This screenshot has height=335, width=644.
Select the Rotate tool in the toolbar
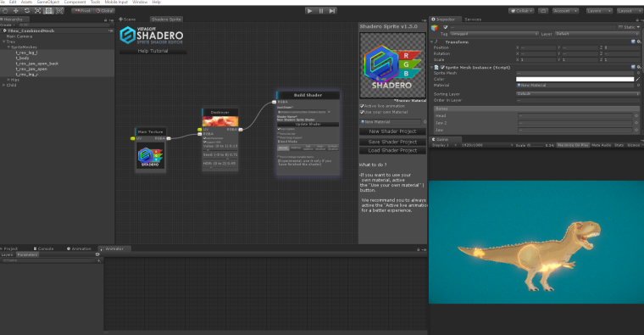tap(27, 11)
